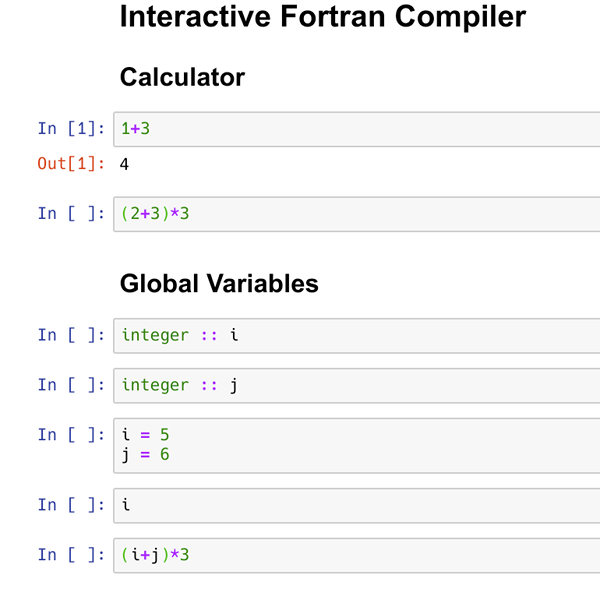
Task: Click the Out[1] result value 4
Action: [124, 164]
